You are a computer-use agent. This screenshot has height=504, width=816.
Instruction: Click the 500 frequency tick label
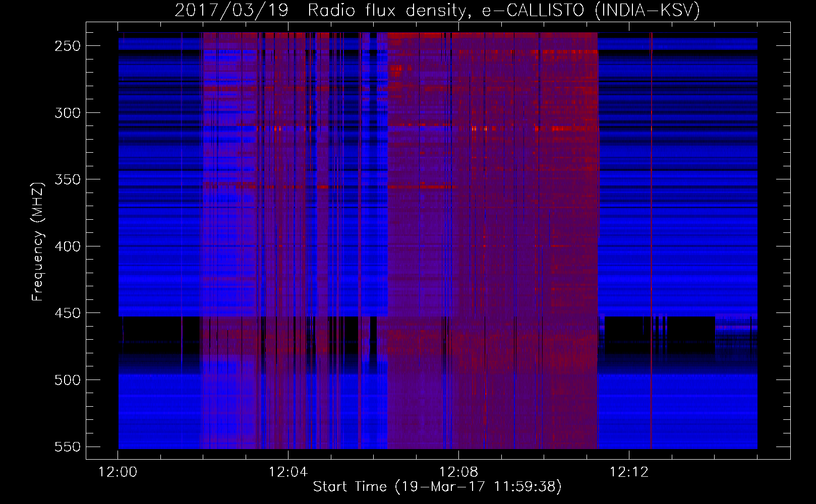[68, 380]
